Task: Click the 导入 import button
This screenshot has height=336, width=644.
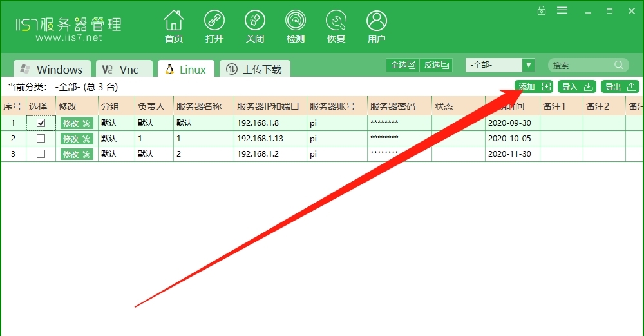Action: click(x=577, y=87)
